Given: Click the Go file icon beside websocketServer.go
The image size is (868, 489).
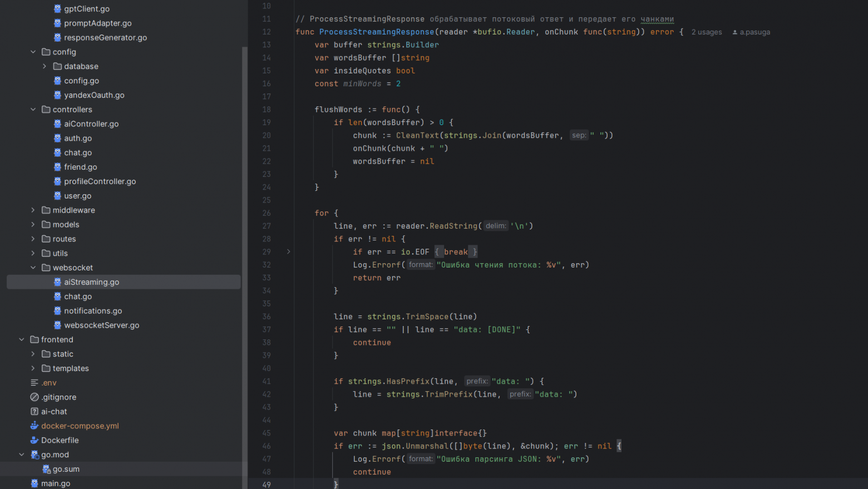Looking at the screenshot, I should tap(57, 325).
